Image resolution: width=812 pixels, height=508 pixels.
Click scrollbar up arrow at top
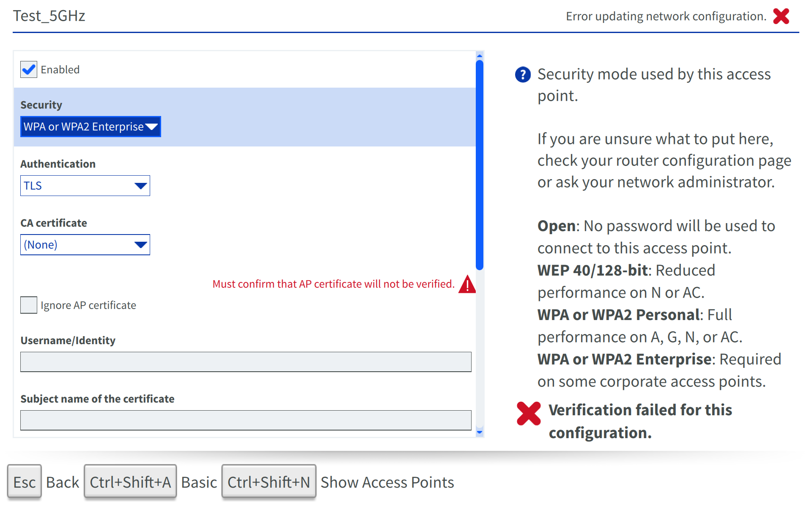[x=479, y=56]
